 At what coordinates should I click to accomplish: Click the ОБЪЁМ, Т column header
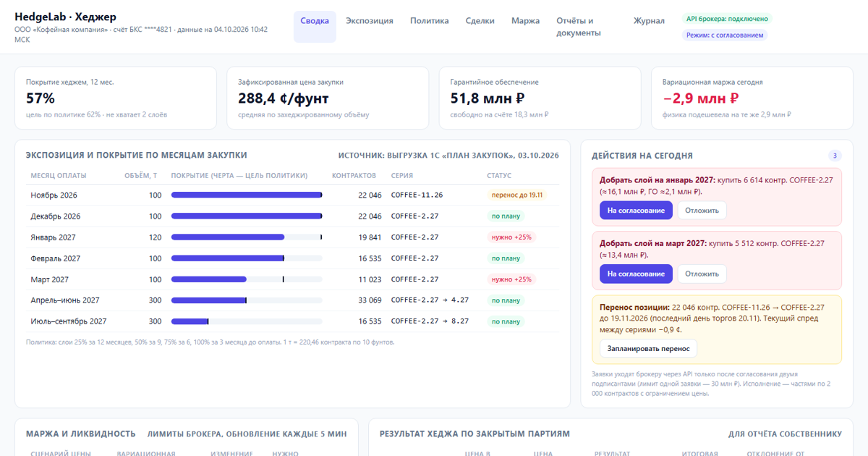[140, 176]
